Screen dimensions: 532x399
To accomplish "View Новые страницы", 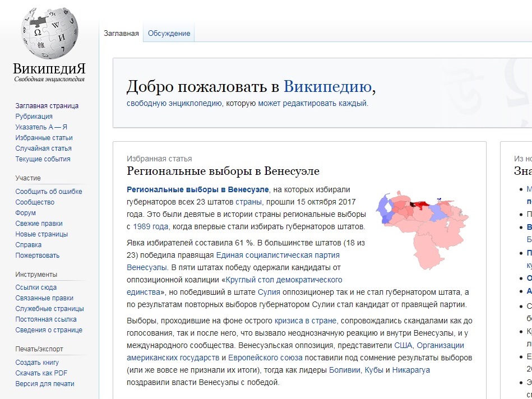I will pyautogui.click(x=41, y=234).
